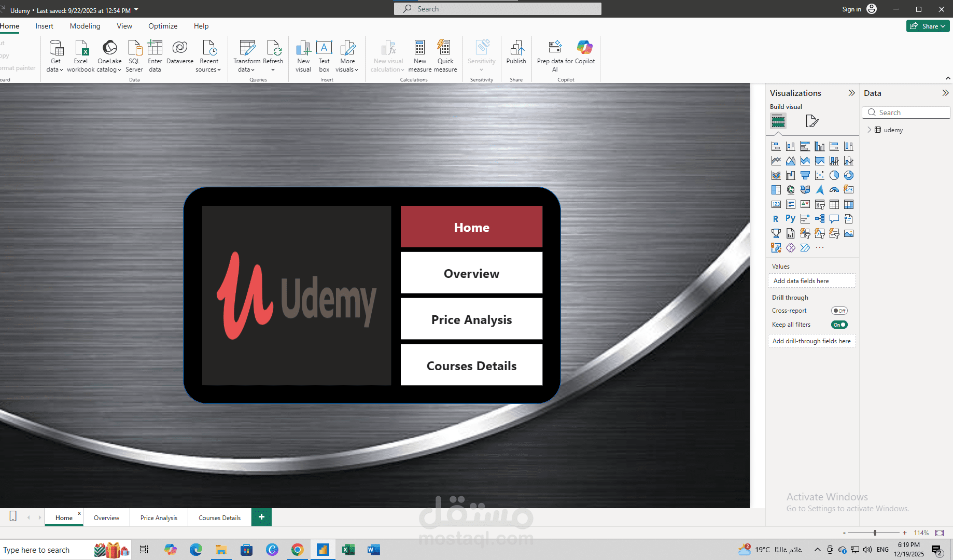The height and width of the screenshot is (560, 953).
Task: Select the slicer visual
Action: point(819,204)
